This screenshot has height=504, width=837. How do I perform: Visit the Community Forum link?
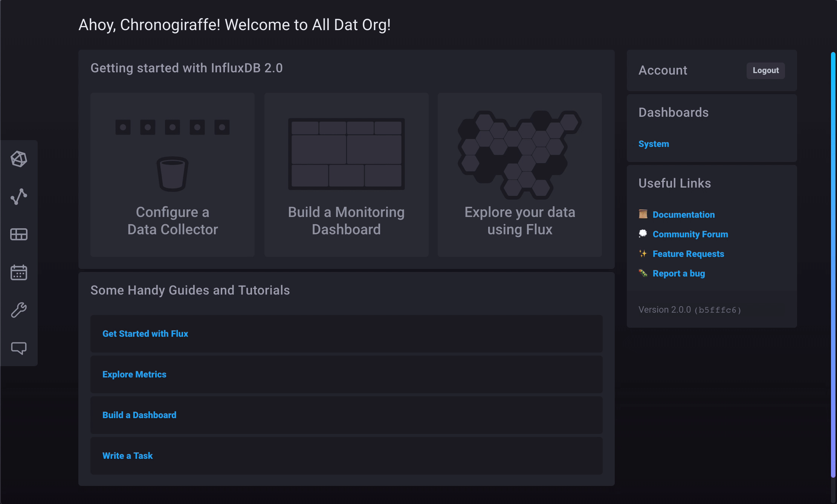coord(690,234)
